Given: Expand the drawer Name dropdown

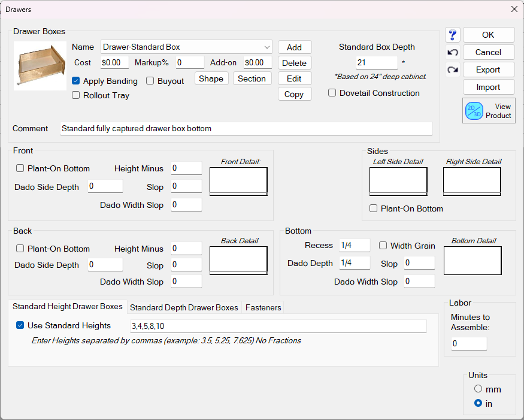Looking at the screenshot, I should pyautogui.click(x=266, y=47).
